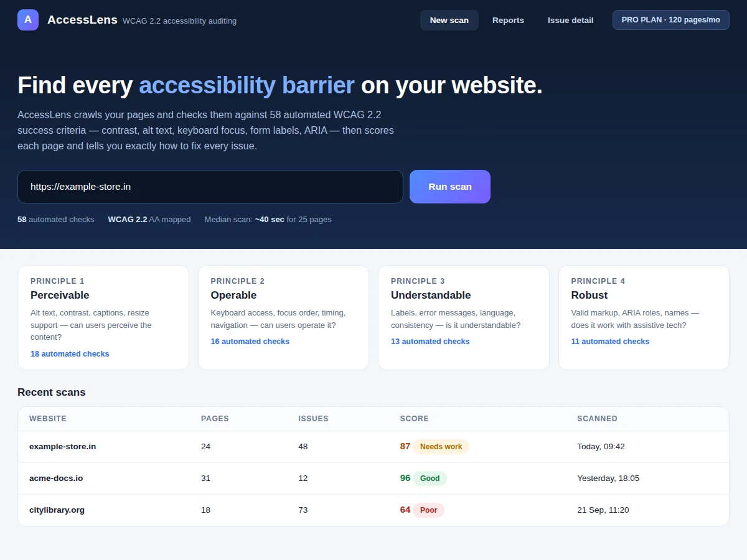Click the Good score badge
This screenshot has width=747, height=560.
point(430,478)
